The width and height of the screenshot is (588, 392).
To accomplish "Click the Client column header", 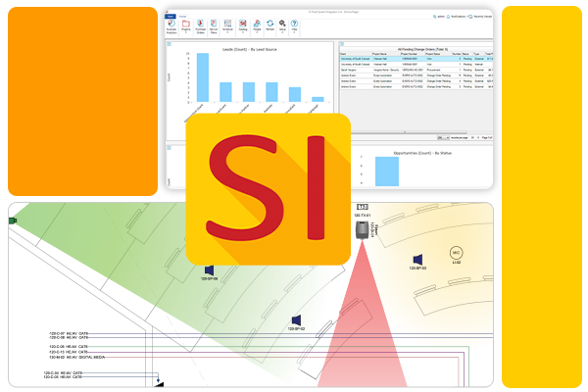I will [x=356, y=54].
